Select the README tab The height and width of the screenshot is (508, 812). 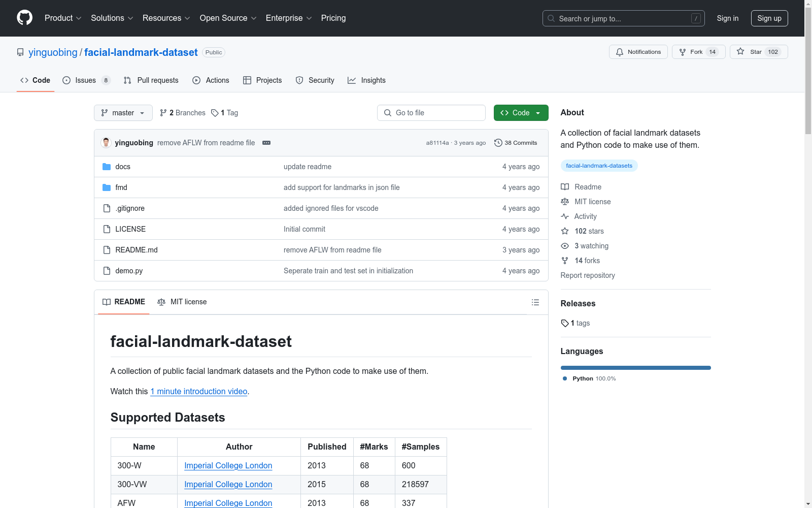tap(124, 302)
